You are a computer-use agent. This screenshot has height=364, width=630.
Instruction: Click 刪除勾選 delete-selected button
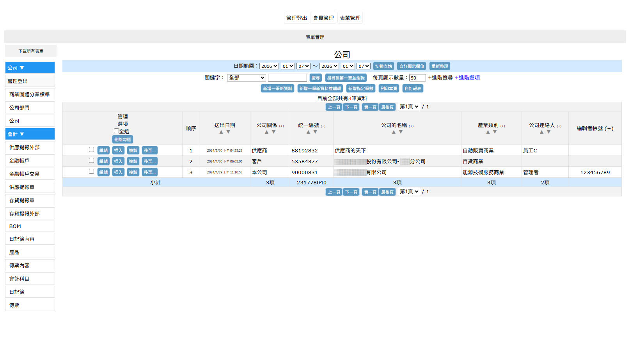122,140
